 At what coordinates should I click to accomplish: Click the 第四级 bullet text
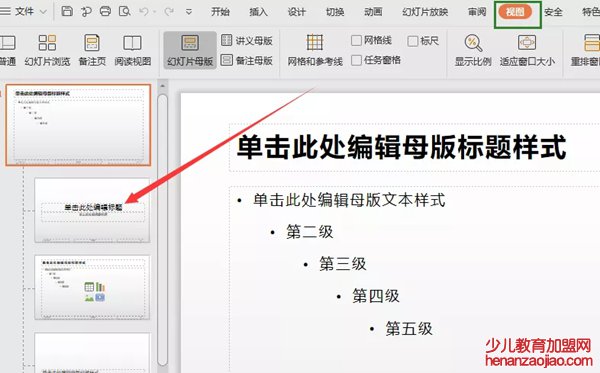[x=376, y=296]
